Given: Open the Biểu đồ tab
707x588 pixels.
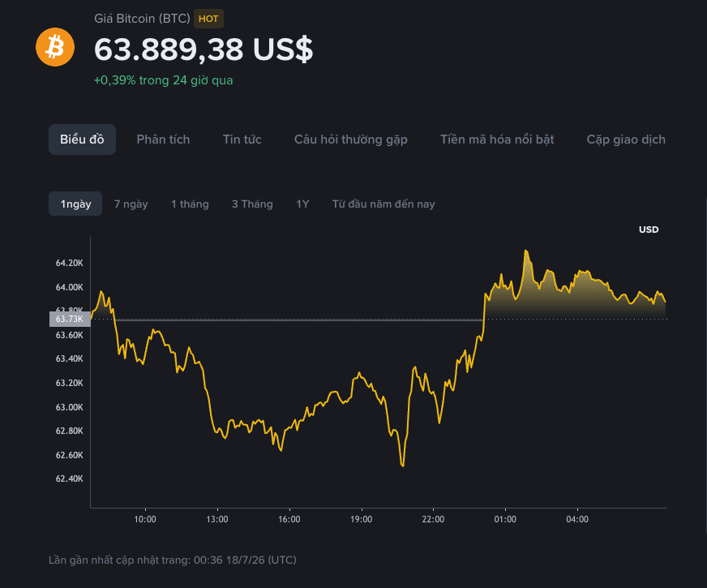Looking at the screenshot, I should 82,139.
